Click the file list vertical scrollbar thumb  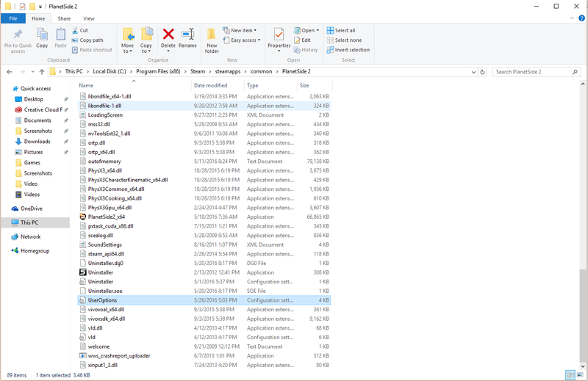pyautogui.click(x=582, y=315)
